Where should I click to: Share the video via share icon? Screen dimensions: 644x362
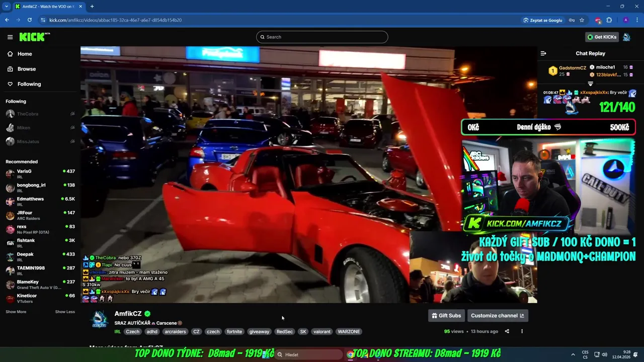tap(507, 331)
